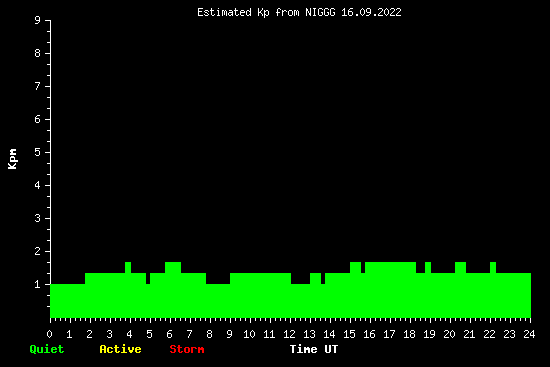The width and height of the screenshot is (550, 367).
Task: Click hour 0 on the time axis
Action: click(x=49, y=334)
